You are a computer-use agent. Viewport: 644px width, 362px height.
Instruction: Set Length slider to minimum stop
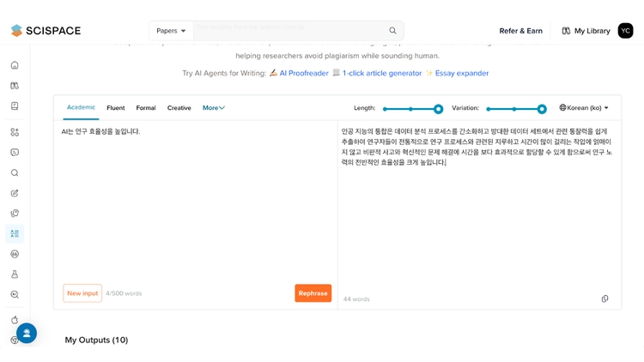click(385, 109)
